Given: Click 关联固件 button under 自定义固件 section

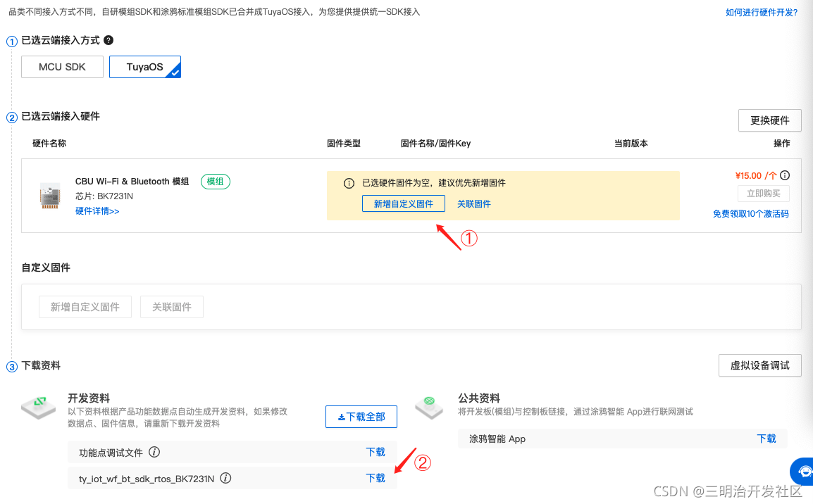Looking at the screenshot, I should (172, 307).
